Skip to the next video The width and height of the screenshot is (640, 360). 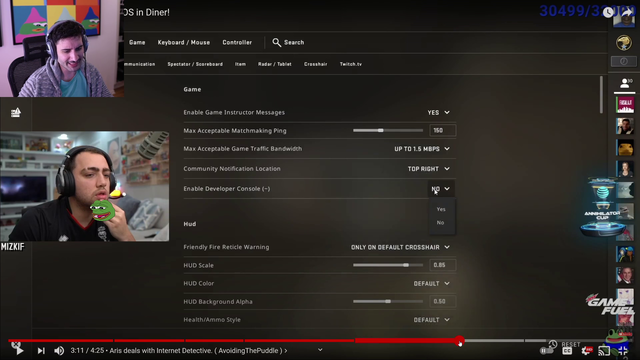41,351
